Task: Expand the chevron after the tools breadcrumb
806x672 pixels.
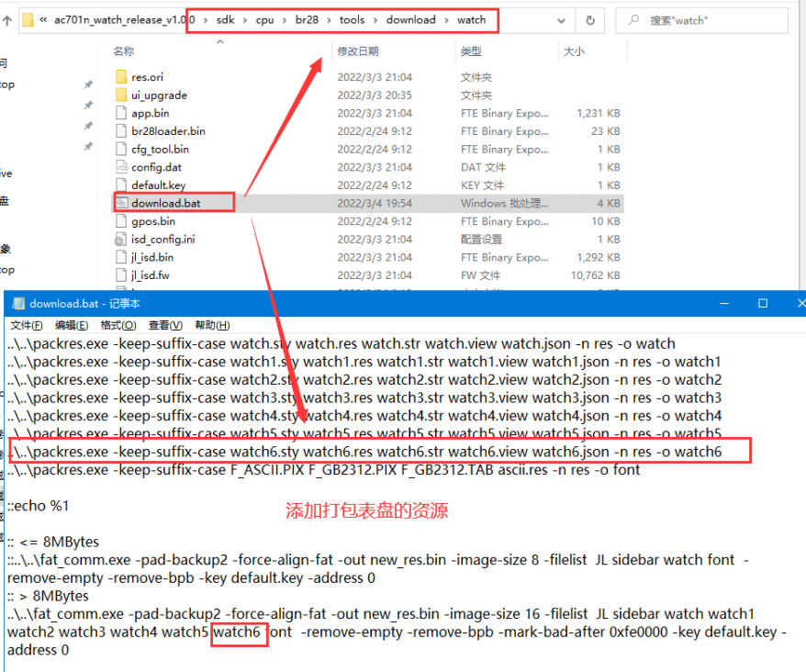Action: (x=375, y=20)
